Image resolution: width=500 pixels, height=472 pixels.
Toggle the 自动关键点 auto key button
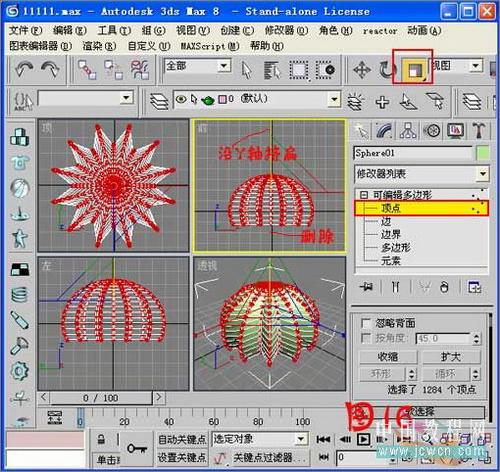pos(182,440)
